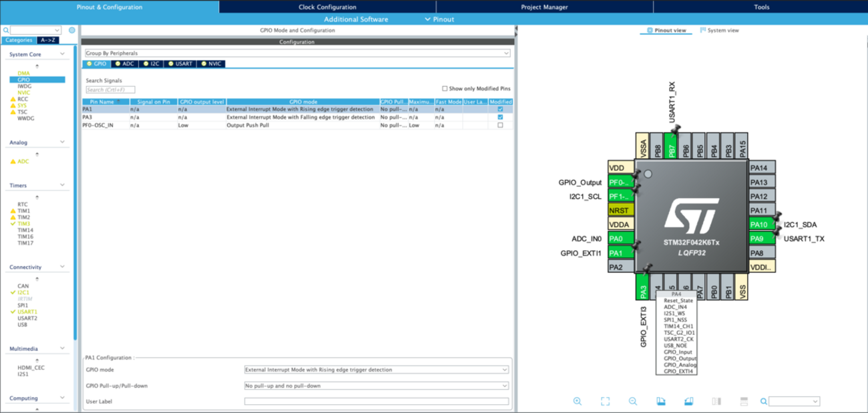Uncheck the Modified box for PA1
This screenshot has width=868, height=413.
click(x=500, y=109)
